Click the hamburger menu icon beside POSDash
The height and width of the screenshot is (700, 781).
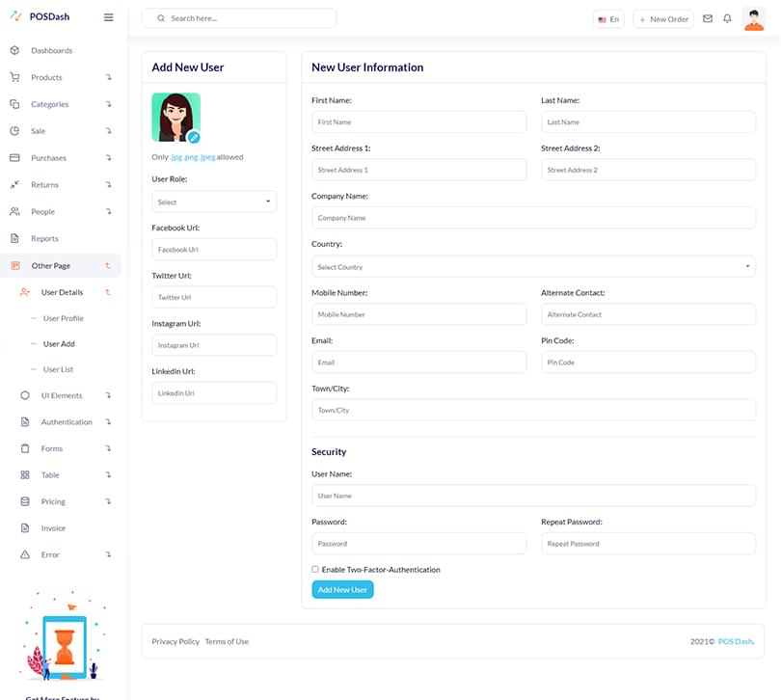tap(108, 17)
